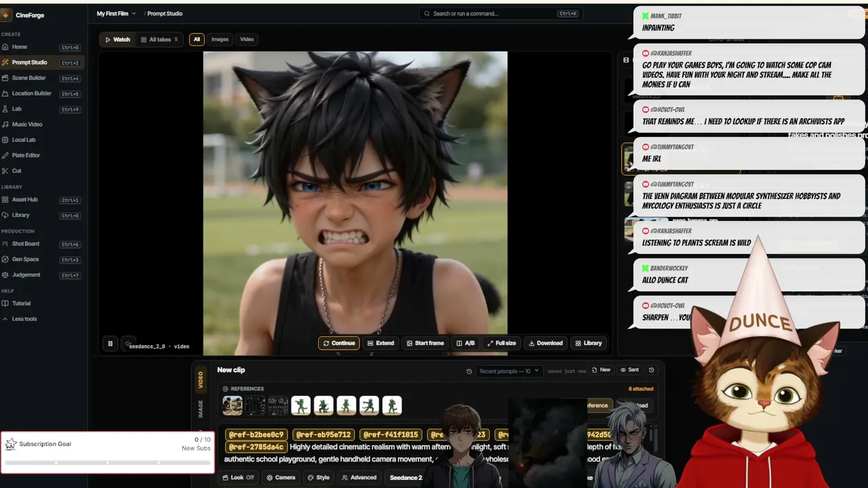
Task: Create a New clip prompt
Action: pos(601,370)
